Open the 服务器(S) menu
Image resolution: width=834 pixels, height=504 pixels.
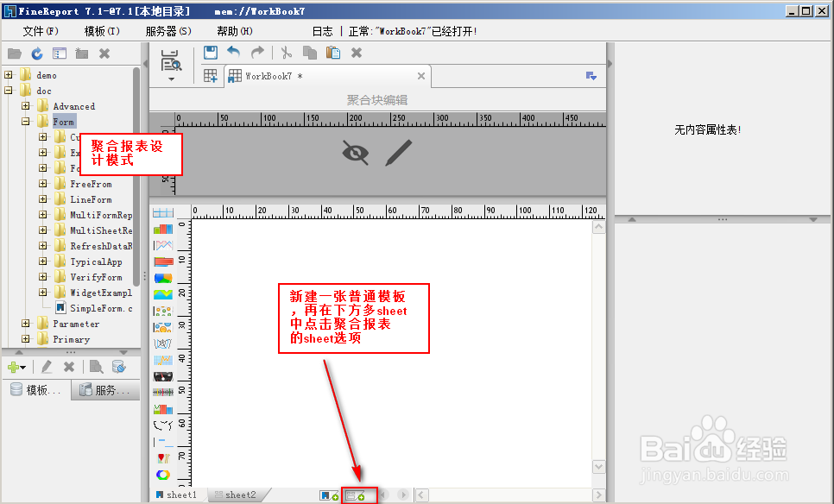click(168, 31)
